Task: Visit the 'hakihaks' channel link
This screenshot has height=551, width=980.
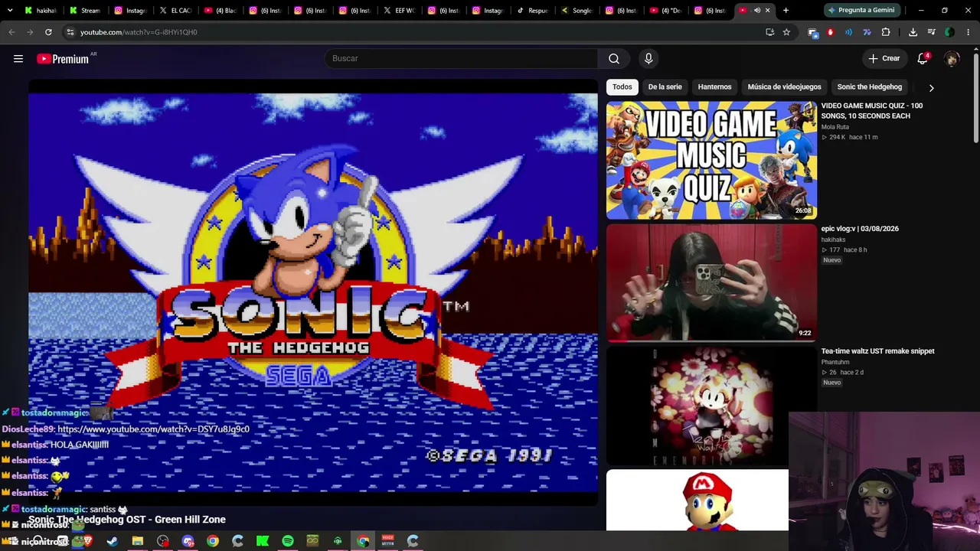Action: pyautogui.click(x=834, y=240)
